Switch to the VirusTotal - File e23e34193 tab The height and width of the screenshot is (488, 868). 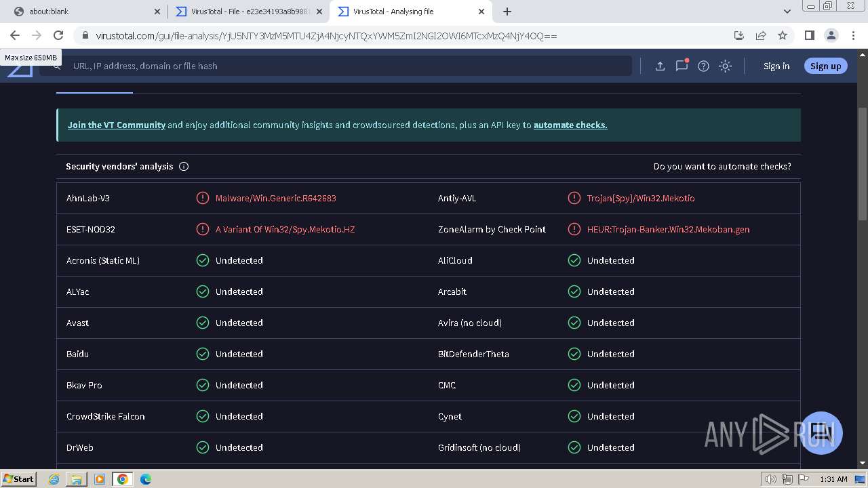point(248,12)
